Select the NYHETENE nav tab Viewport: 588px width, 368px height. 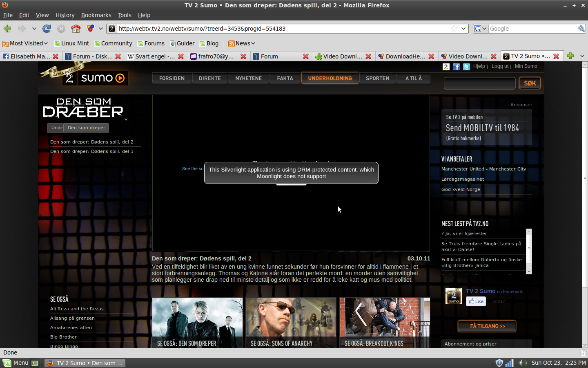click(x=249, y=78)
